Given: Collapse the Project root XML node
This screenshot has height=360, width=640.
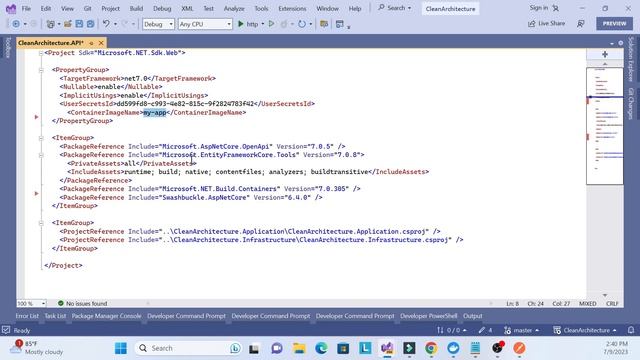Looking at the screenshot, I should (41, 53).
